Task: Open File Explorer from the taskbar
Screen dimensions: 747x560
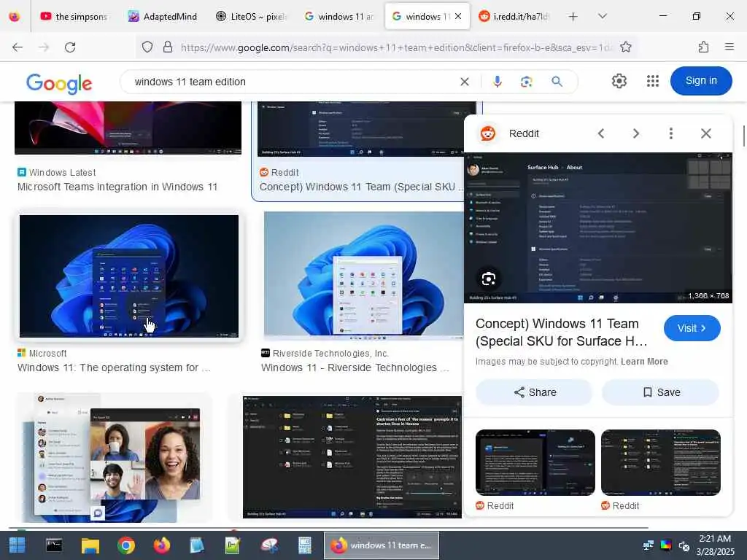Action: pyautogui.click(x=90, y=545)
